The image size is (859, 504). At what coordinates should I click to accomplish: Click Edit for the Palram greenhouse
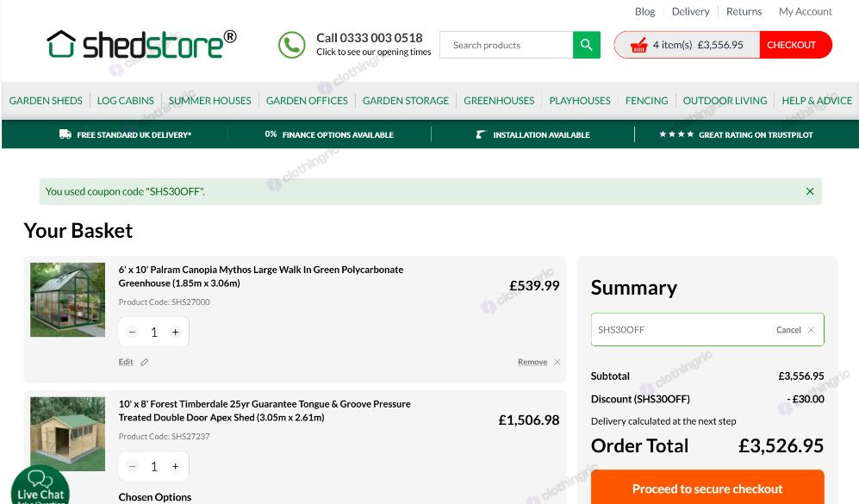click(126, 362)
